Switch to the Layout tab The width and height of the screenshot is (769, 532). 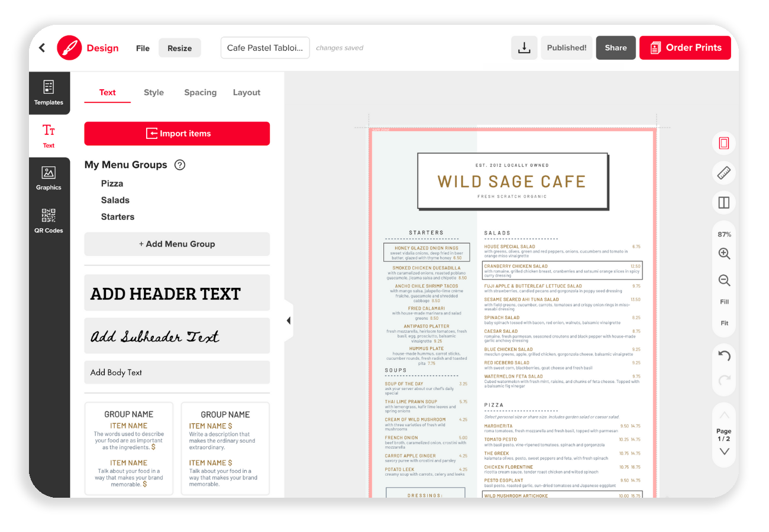pyautogui.click(x=247, y=92)
